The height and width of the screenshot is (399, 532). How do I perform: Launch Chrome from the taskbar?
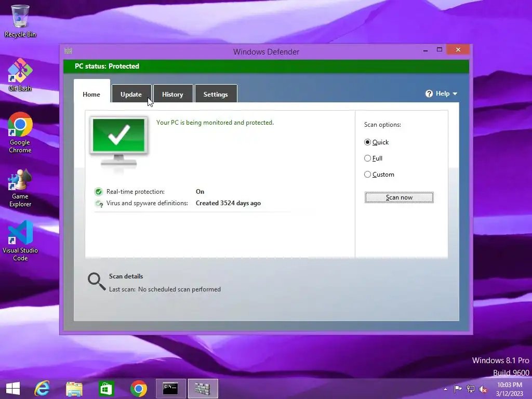point(138,389)
